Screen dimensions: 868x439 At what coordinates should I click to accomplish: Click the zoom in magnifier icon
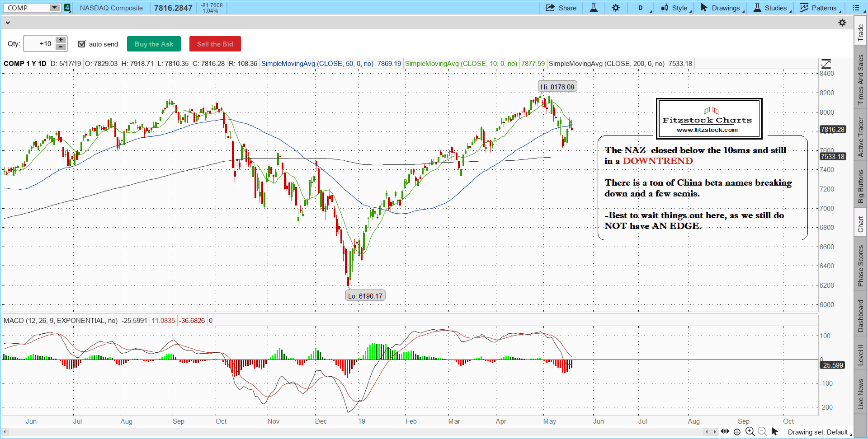point(750,432)
